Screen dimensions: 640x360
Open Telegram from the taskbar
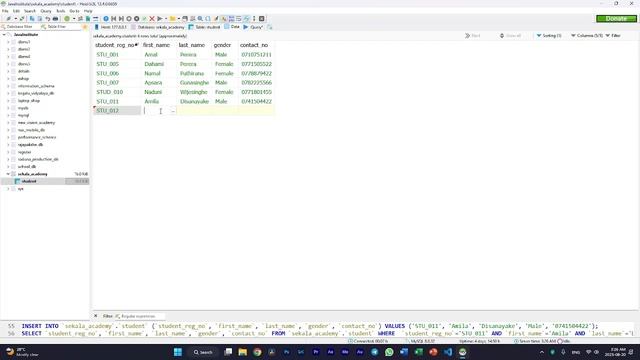click(374, 352)
